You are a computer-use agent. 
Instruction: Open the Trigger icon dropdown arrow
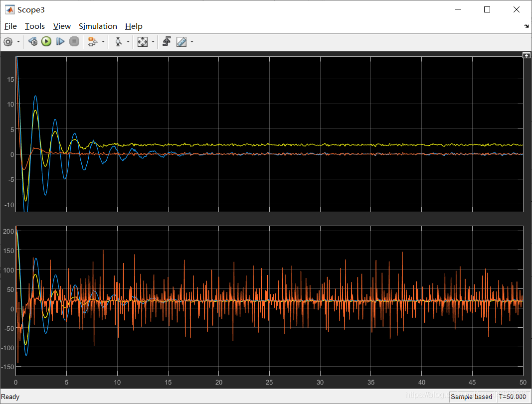click(x=128, y=41)
